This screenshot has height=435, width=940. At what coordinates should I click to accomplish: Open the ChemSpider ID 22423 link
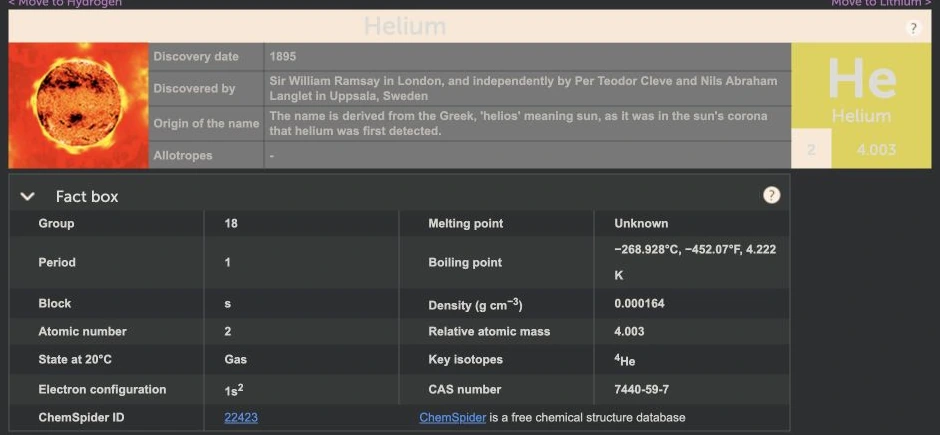(x=241, y=418)
